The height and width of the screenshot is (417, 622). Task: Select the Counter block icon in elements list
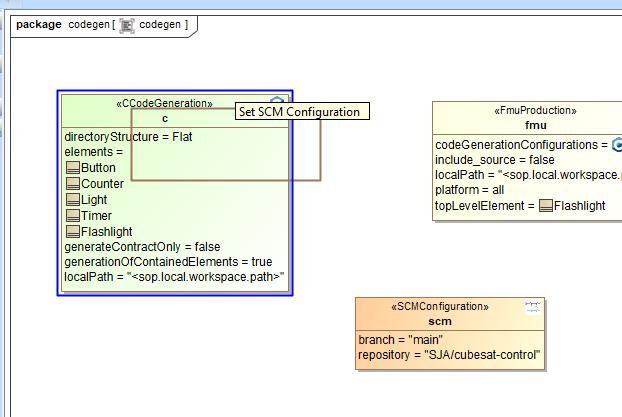(x=73, y=184)
